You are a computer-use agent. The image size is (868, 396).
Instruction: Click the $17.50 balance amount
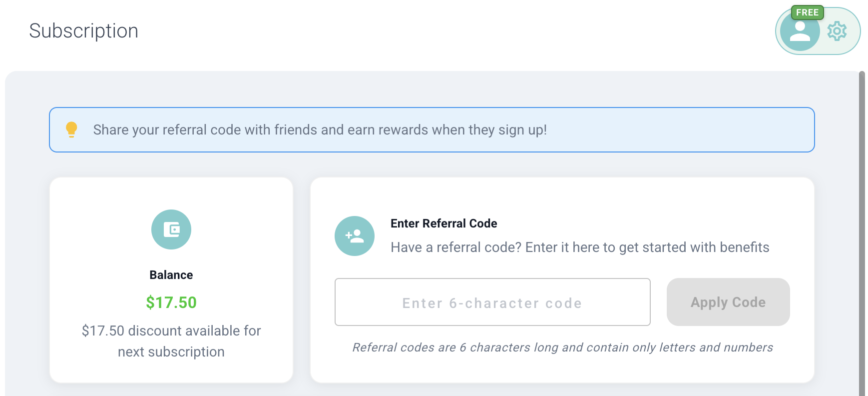click(x=171, y=302)
